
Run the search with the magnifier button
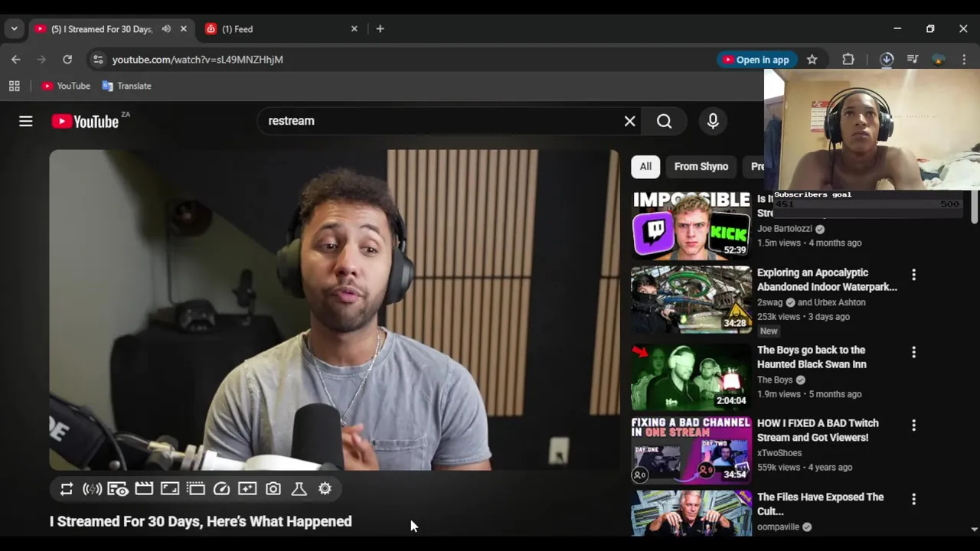click(x=664, y=121)
